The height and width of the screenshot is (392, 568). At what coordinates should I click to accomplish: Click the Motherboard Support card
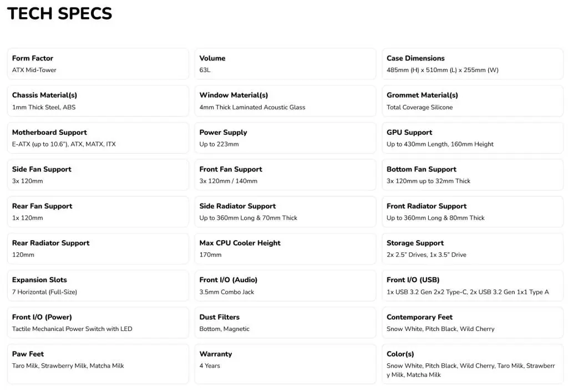(x=98, y=138)
